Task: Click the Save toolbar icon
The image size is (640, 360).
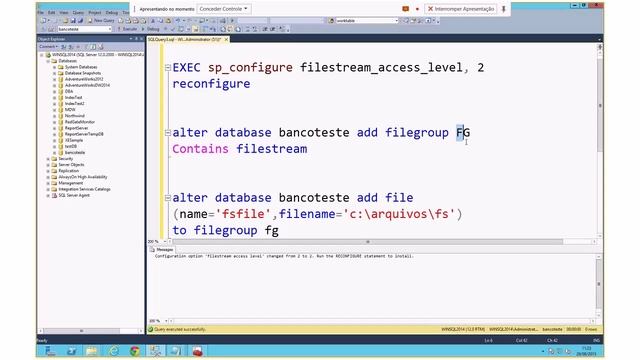Action: [73, 20]
